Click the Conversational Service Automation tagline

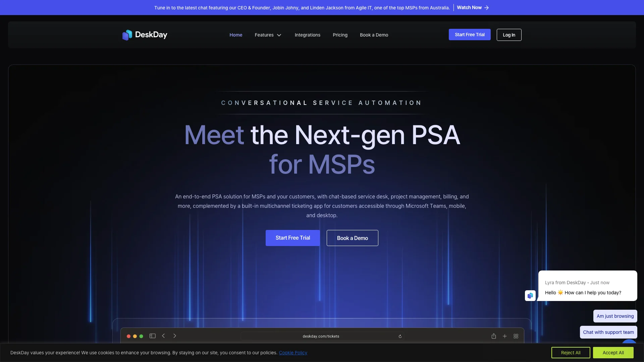coord(322,103)
